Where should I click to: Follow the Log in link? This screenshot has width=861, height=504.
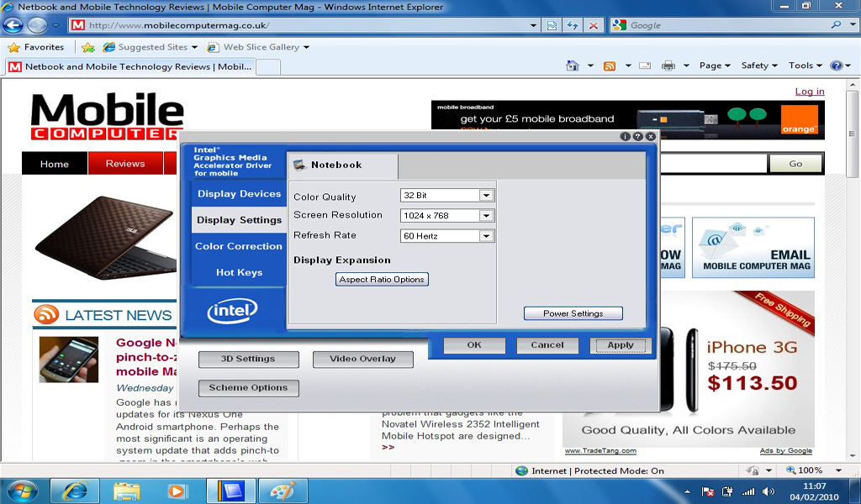click(810, 92)
